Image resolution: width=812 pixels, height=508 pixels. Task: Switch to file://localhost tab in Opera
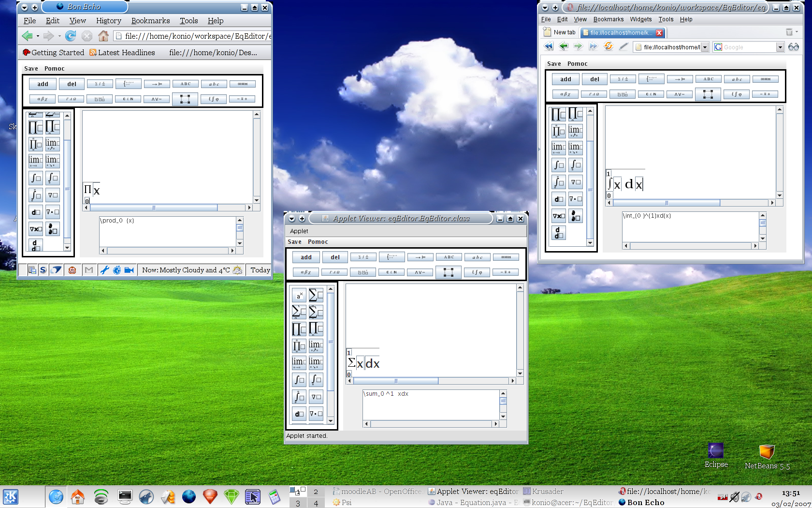(623, 33)
